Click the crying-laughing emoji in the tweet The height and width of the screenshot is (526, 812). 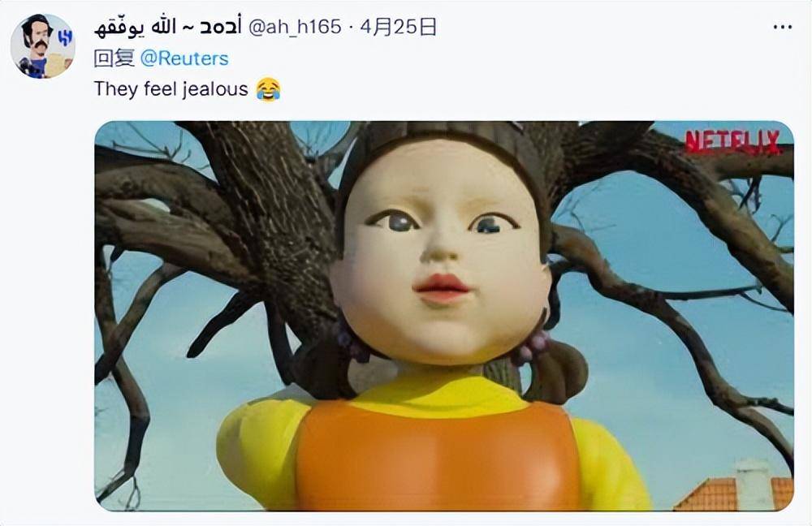(x=268, y=89)
